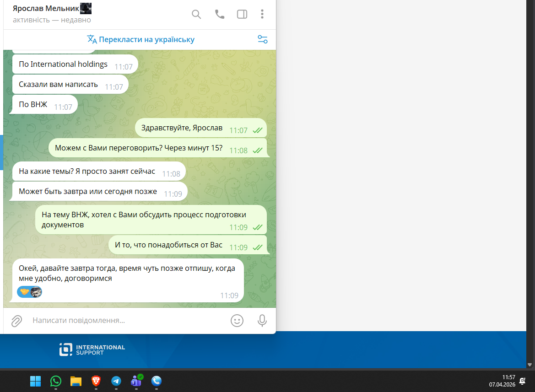The image size is (535, 392).
Task: Open File Explorer from the taskbar
Action: click(76, 381)
